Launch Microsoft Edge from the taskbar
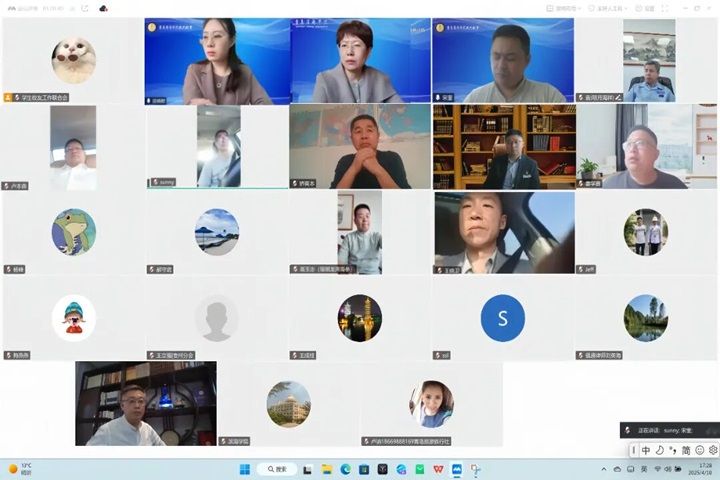The image size is (720, 480). 345,469
